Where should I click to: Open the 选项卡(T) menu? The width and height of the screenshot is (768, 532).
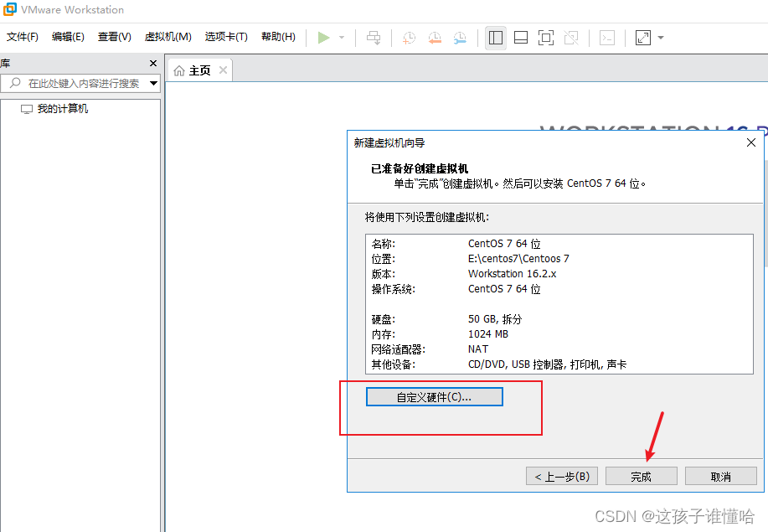click(x=226, y=37)
